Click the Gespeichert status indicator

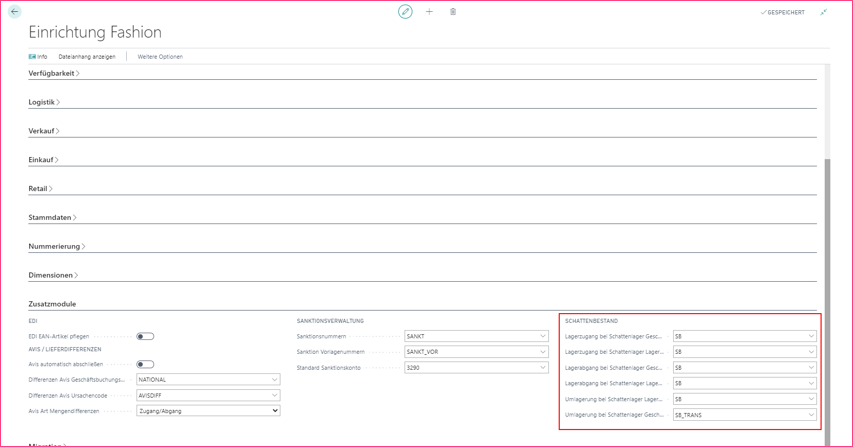(x=783, y=13)
